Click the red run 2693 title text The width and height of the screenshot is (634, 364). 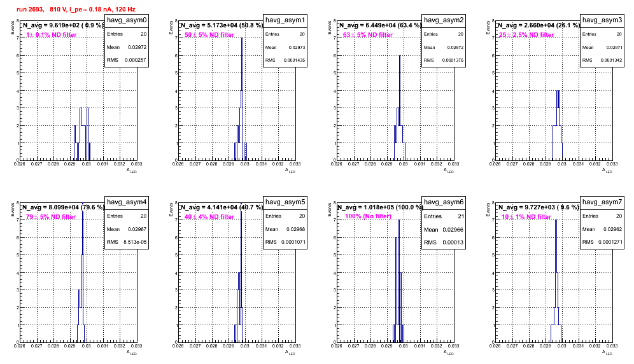tap(76, 10)
